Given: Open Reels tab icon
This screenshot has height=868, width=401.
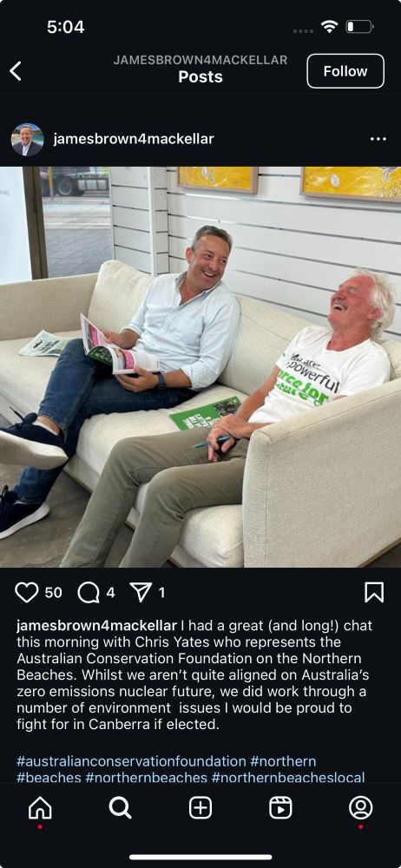Looking at the screenshot, I should pos(281,808).
